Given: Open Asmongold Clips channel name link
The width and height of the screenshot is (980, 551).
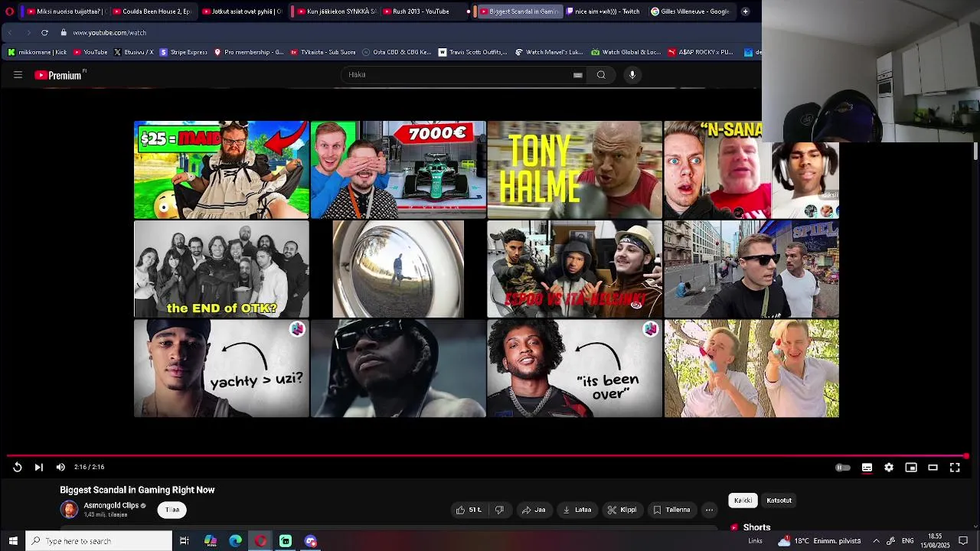Looking at the screenshot, I should pyautogui.click(x=111, y=506).
